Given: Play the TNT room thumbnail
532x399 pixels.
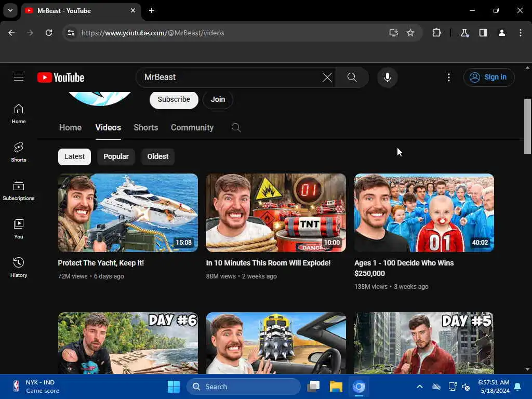Looking at the screenshot, I should point(276,212).
